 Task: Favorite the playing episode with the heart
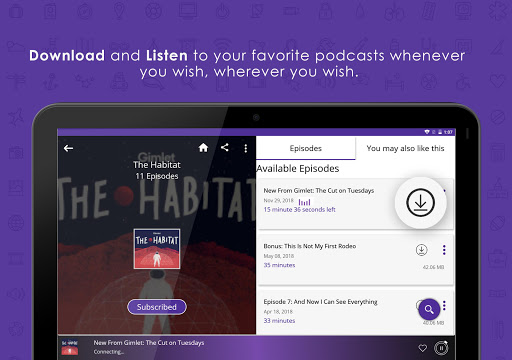coord(422,348)
